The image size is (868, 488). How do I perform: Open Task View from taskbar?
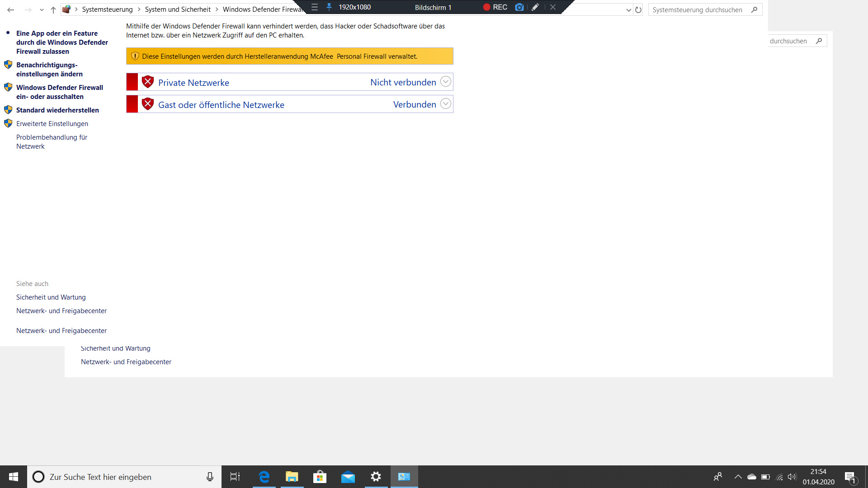(235, 477)
